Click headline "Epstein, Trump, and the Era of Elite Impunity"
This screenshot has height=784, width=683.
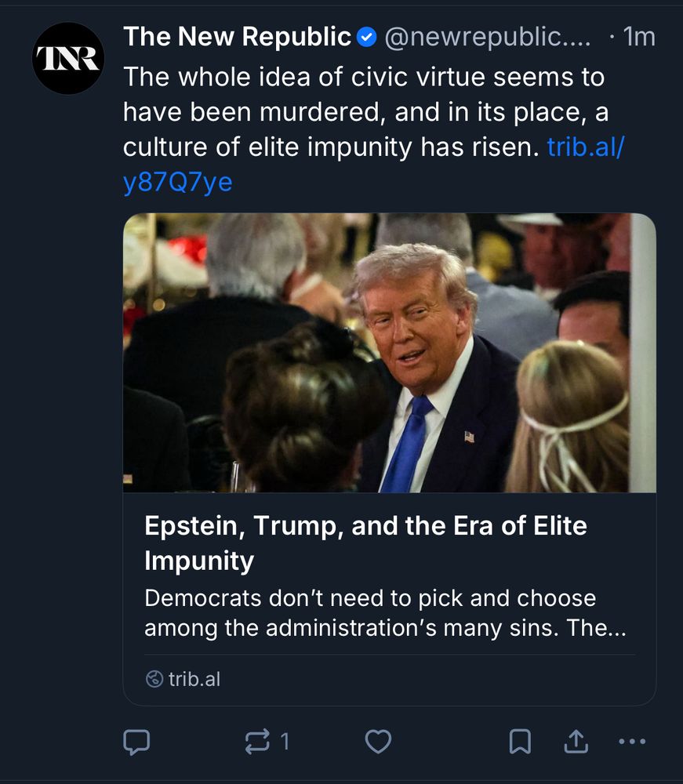(365, 543)
